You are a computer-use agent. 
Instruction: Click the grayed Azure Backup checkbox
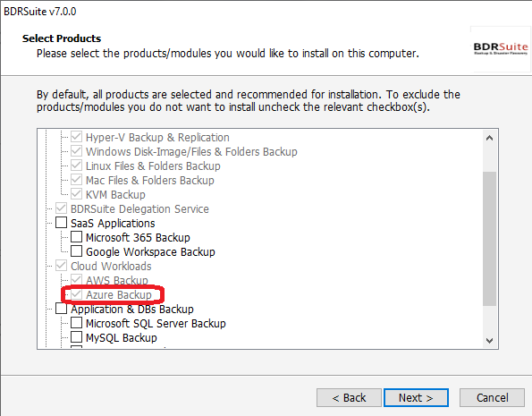[76, 294]
